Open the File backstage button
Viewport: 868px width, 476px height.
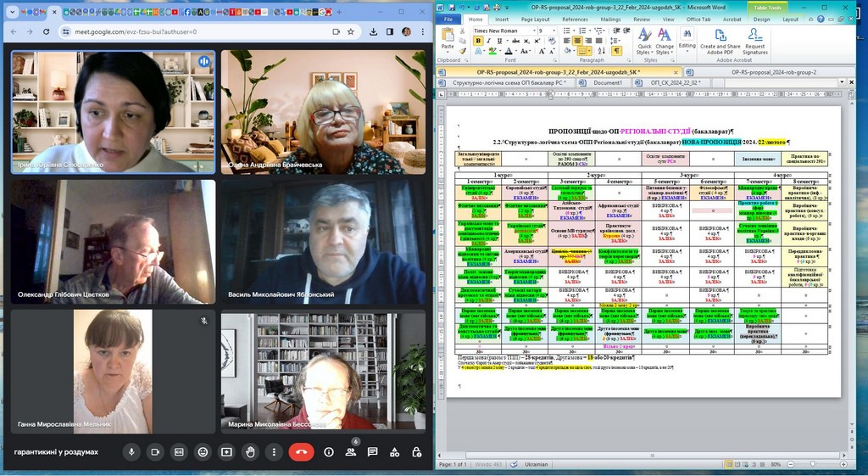[x=448, y=19]
